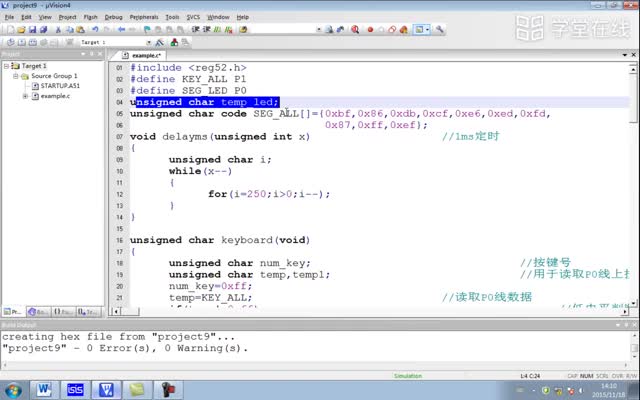Screen dimensions: 640x400
Task: Switch to the example.c editor tab
Action: pos(142,56)
